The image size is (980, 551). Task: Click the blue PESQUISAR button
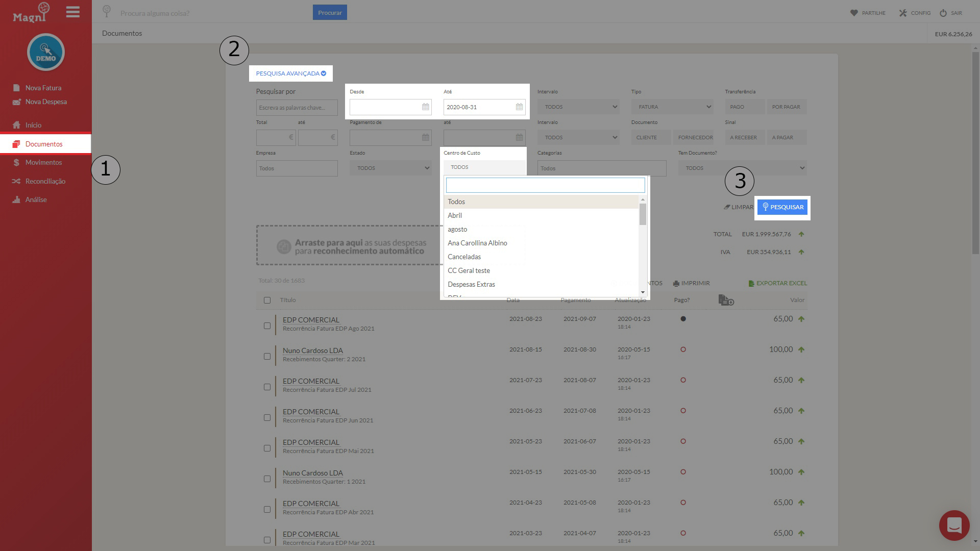[782, 207]
